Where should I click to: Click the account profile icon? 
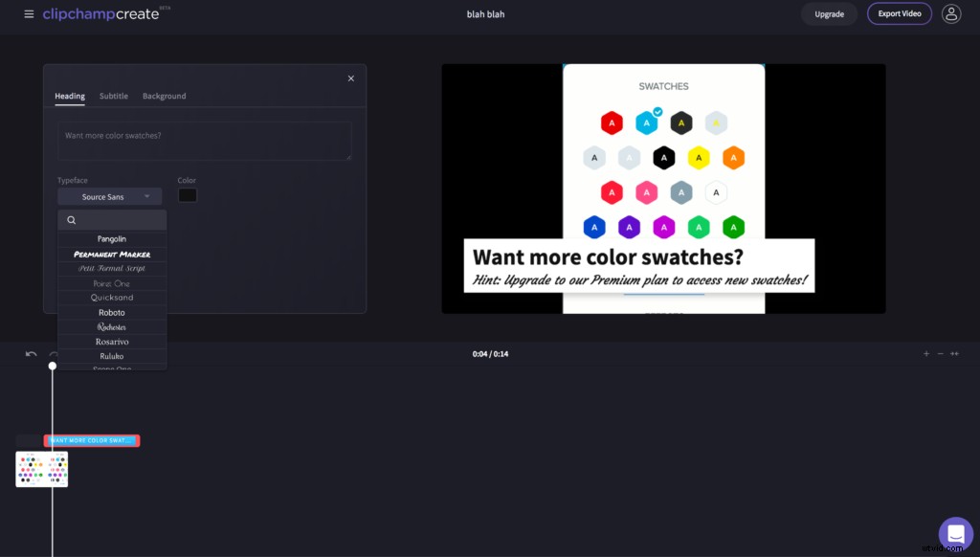[x=949, y=13]
